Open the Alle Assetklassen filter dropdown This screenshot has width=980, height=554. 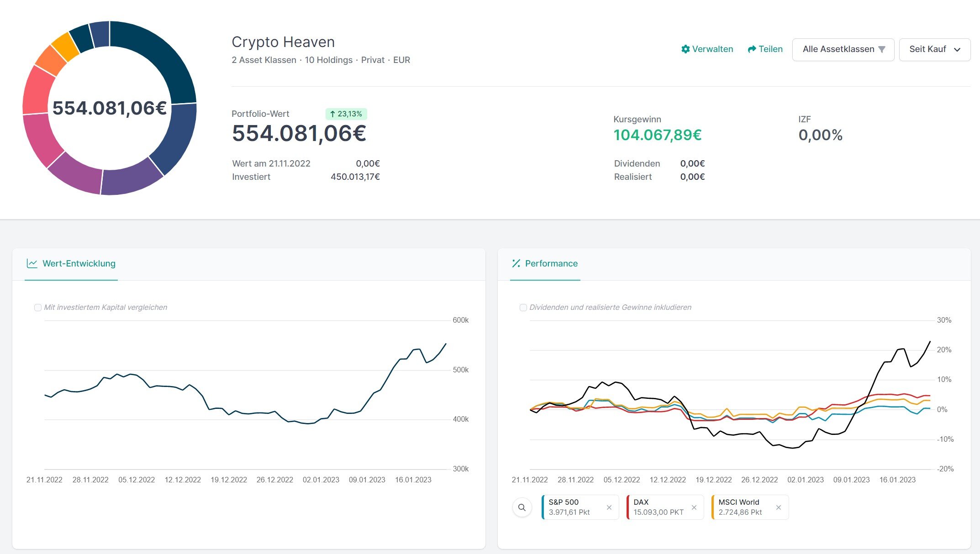click(x=843, y=49)
